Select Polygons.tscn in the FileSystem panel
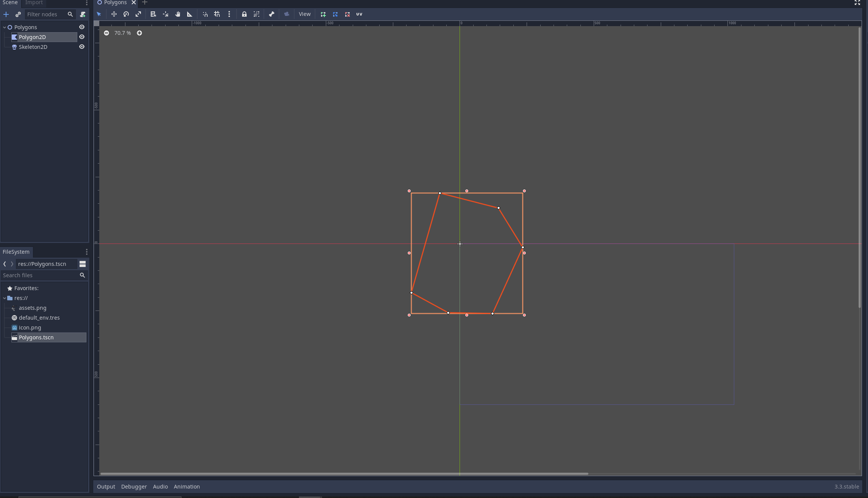The height and width of the screenshot is (498, 868). click(x=36, y=337)
